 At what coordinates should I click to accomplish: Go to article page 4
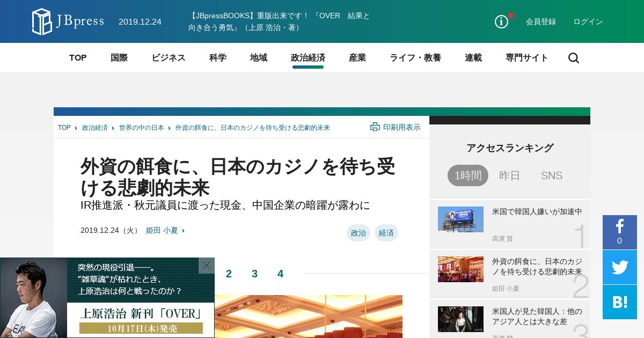click(x=280, y=274)
